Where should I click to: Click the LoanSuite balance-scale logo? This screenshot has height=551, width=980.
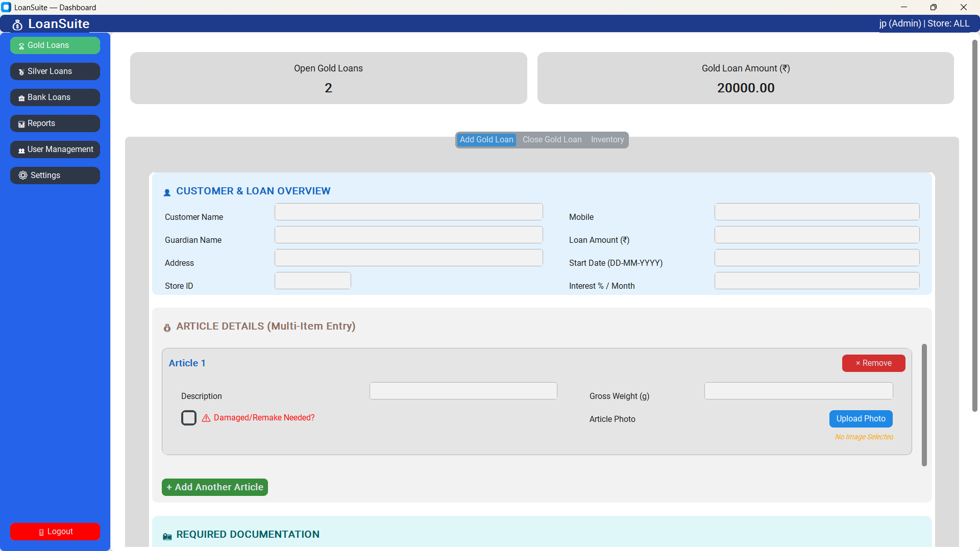click(17, 24)
